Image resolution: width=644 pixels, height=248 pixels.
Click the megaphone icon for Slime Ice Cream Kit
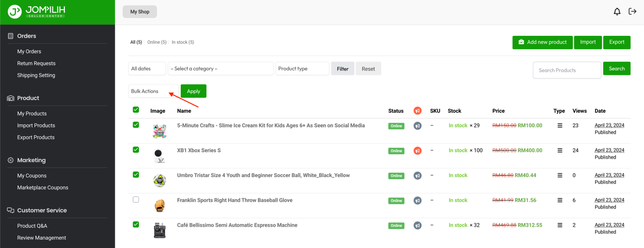417,126
